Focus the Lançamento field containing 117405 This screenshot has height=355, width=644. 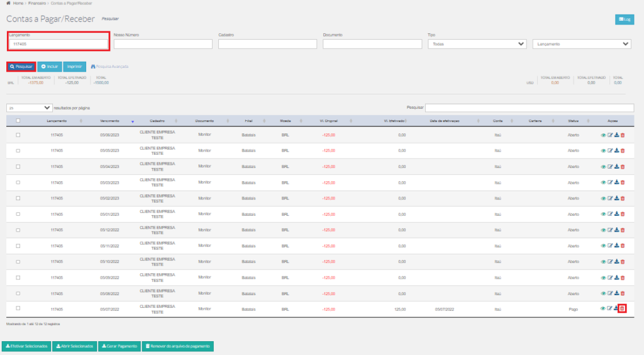click(x=58, y=44)
